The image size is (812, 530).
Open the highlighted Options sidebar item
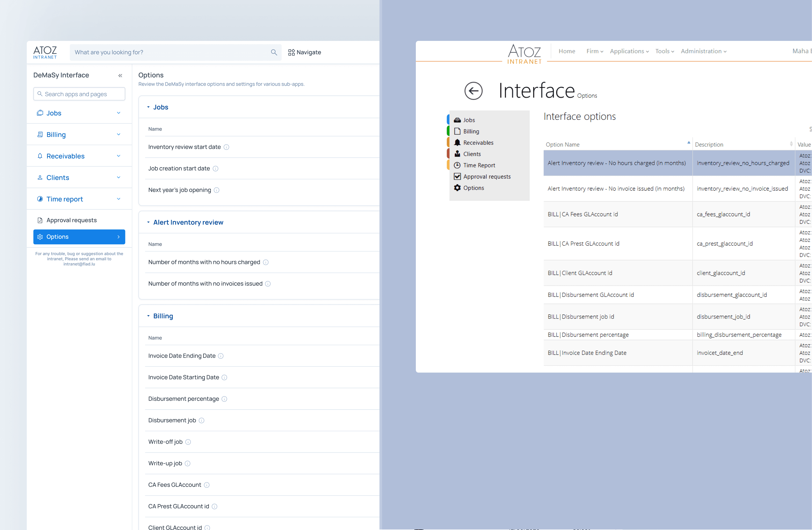pos(79,237)
